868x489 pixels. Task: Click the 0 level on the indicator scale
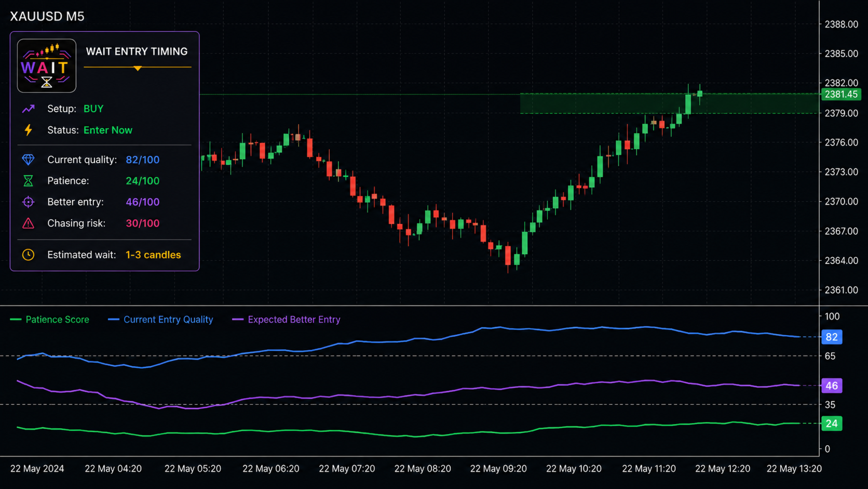click(828, 449)
